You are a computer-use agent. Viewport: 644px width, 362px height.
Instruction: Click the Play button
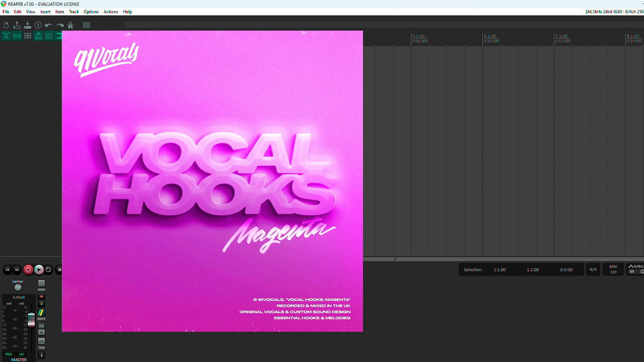point(39,270)
